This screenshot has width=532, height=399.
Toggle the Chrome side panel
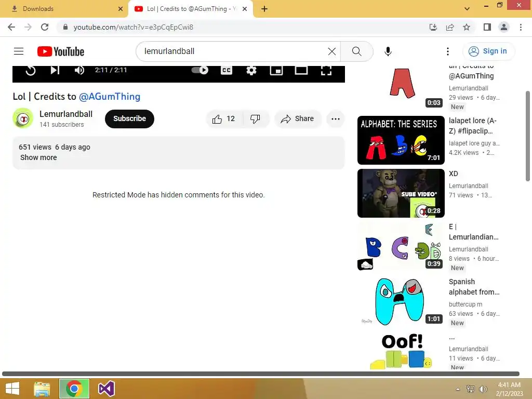point(487,27)
